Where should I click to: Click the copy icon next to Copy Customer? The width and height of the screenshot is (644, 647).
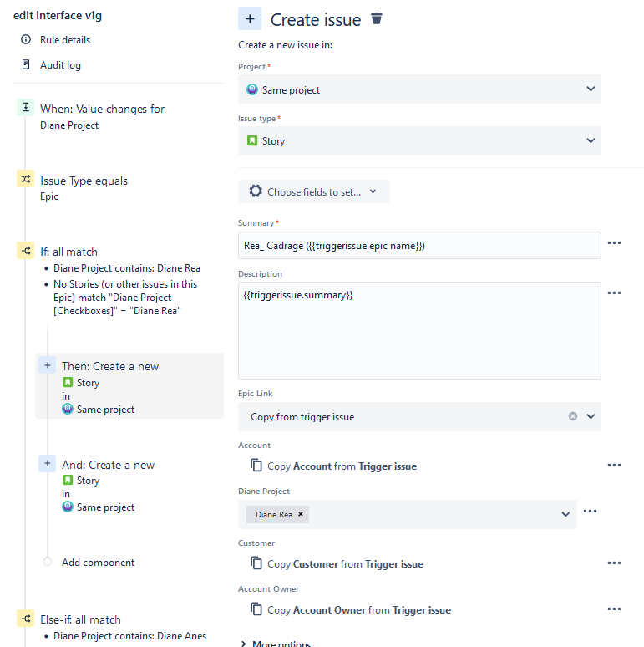256,563
